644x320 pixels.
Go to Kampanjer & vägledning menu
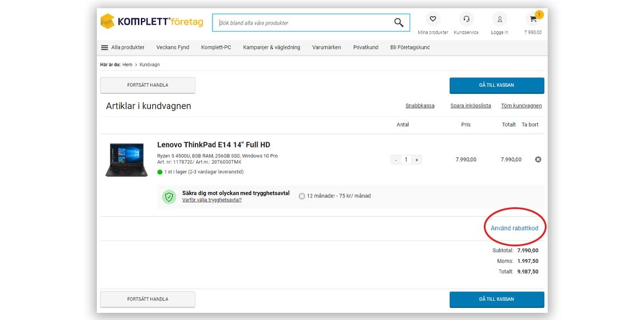[271, 48]
